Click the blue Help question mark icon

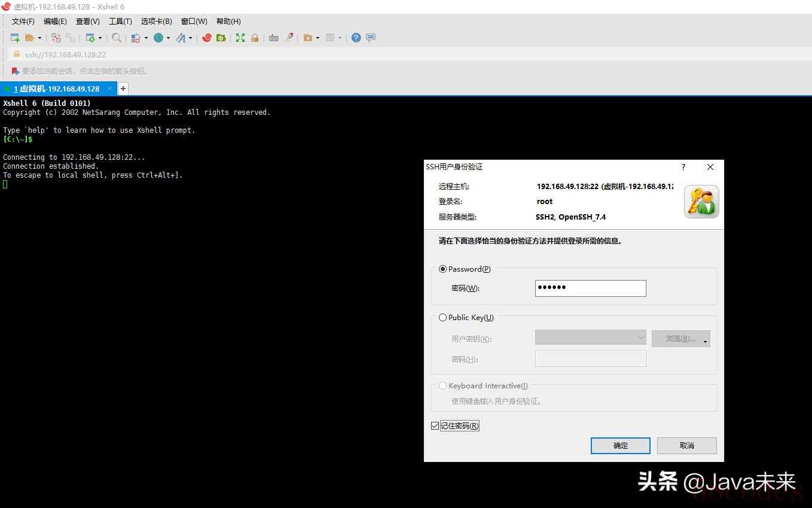pos(356,38)
